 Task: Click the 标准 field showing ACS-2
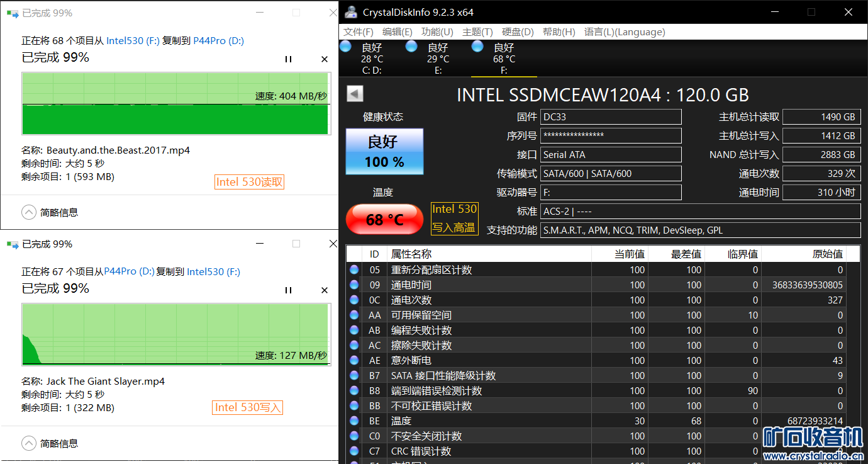(701, 212)
